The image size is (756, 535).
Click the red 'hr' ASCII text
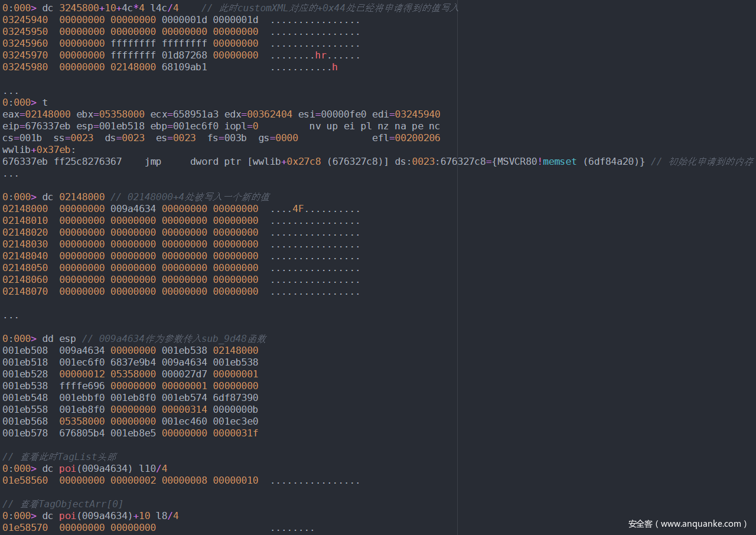(x=321, y=56)
